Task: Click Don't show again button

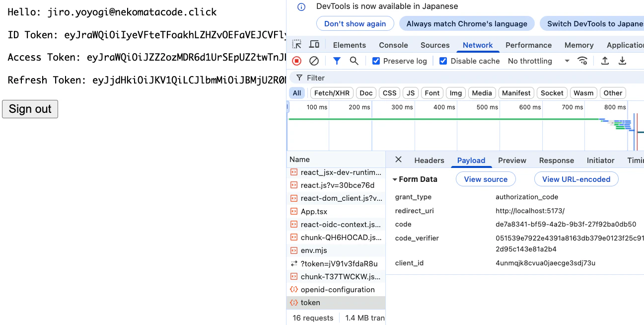Action: pyautogui.click(x=355, y=23)
